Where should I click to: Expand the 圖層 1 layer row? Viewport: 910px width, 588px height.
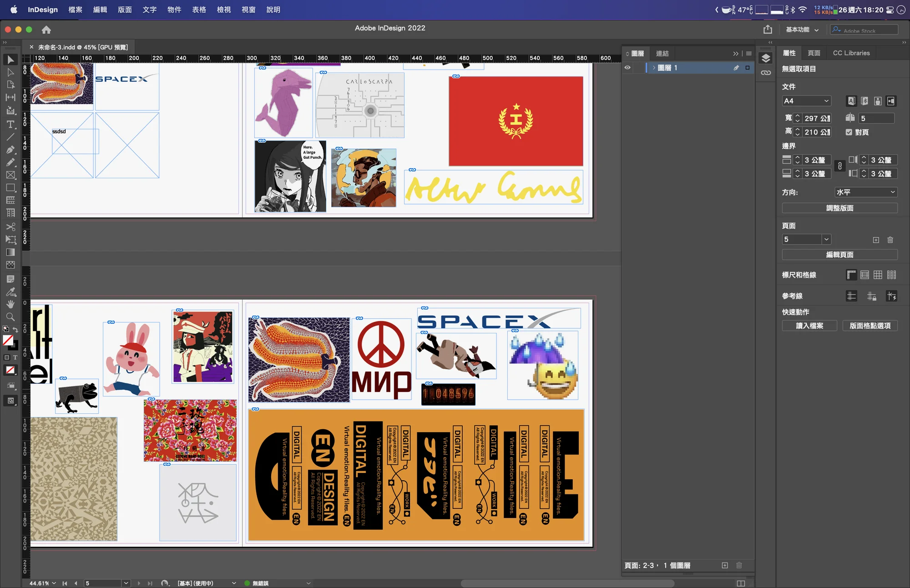tap(654, 68)
